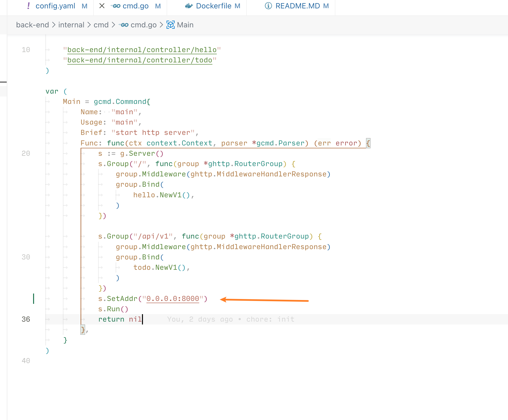Open the config.yaml tab
Viewport: 508px width, 420px height.
pos(55,6)
